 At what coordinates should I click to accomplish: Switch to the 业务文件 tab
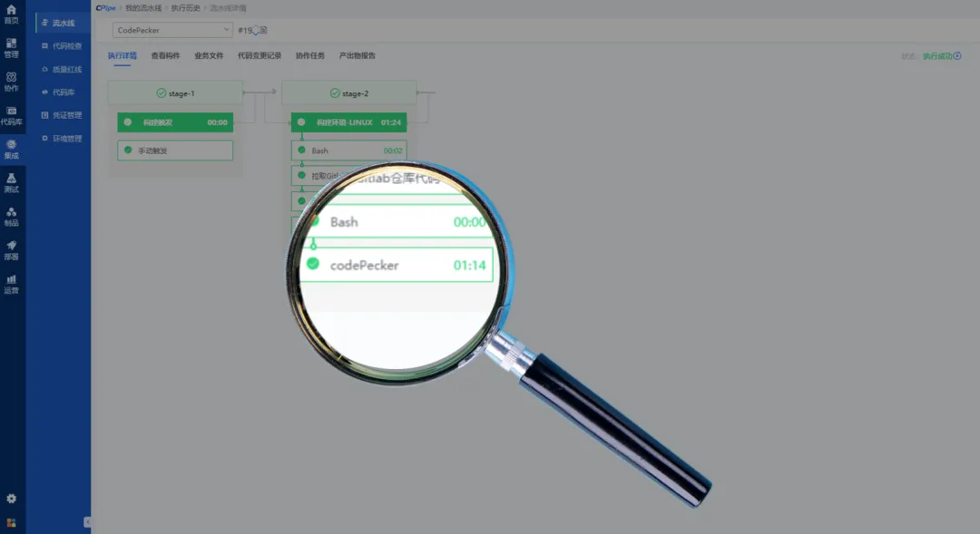pyautogui.click(x=209, y=55)
